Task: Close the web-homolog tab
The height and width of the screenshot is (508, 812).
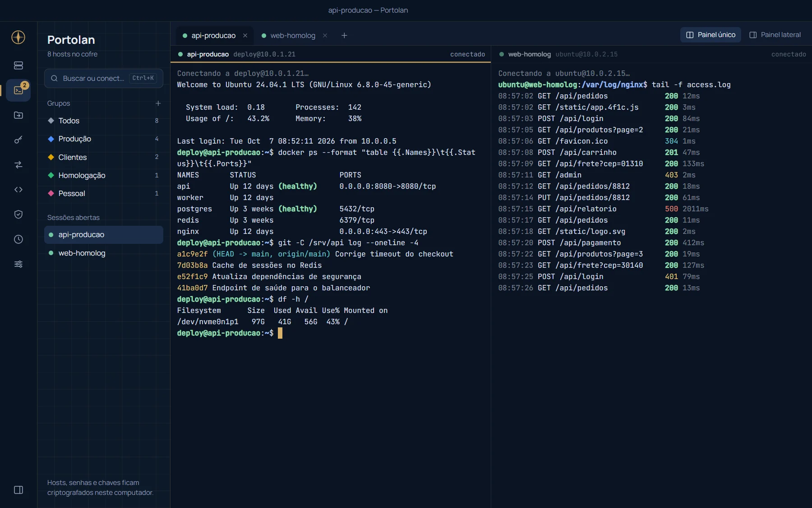Action: click(325, 35)
